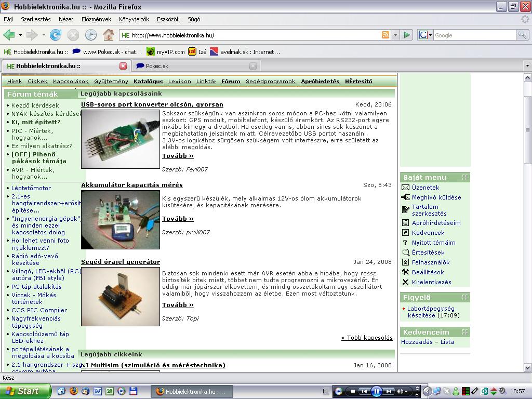The width and height of the screenshot is (532, 399).
Task: Open the back button history dropdown arrow
Action: [x=20, y=35]
